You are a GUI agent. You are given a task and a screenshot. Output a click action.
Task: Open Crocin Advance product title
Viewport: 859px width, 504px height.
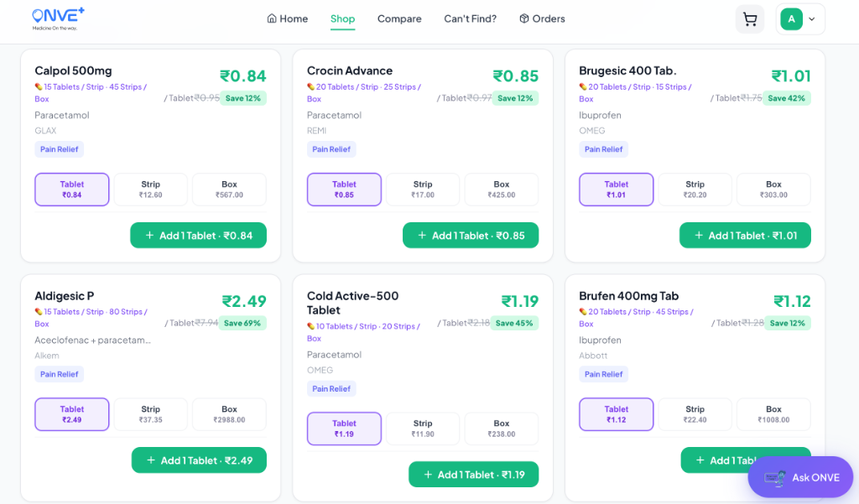click(x=350, y=70)
